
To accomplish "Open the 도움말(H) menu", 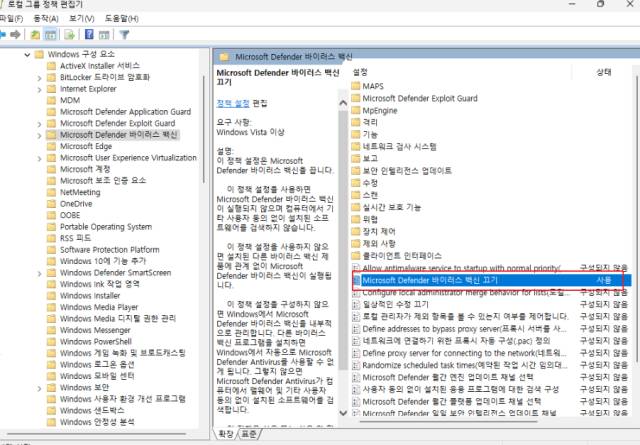I will pos(122,19).
